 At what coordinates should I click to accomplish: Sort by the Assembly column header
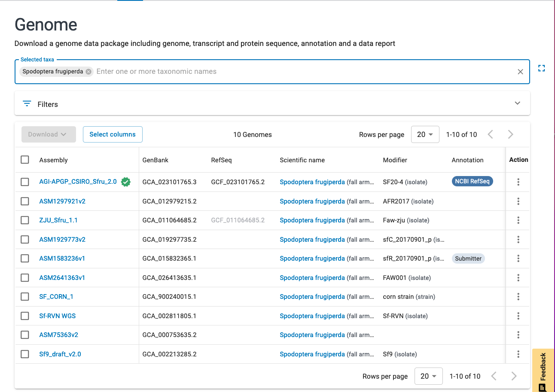[x=54, y=160]
